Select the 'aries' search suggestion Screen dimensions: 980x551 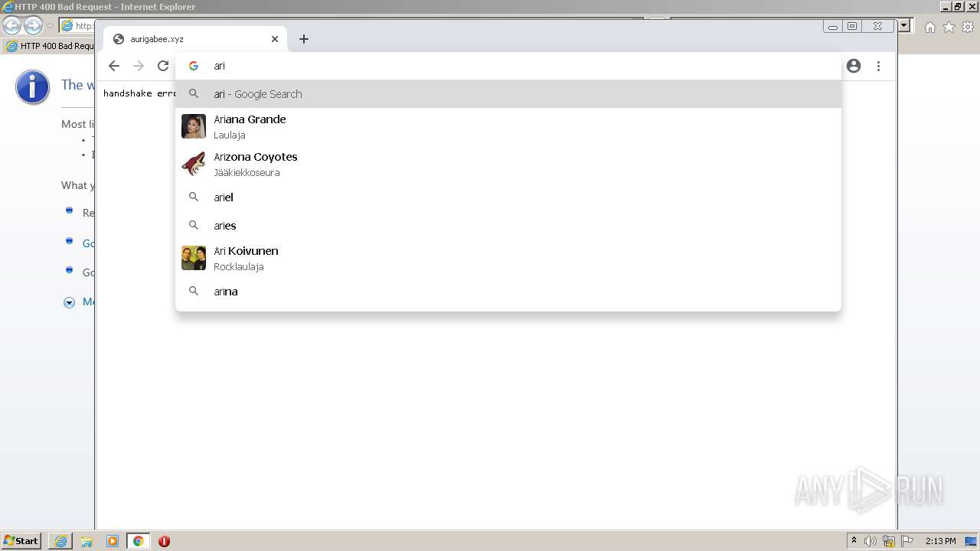[x=508, y=225]
